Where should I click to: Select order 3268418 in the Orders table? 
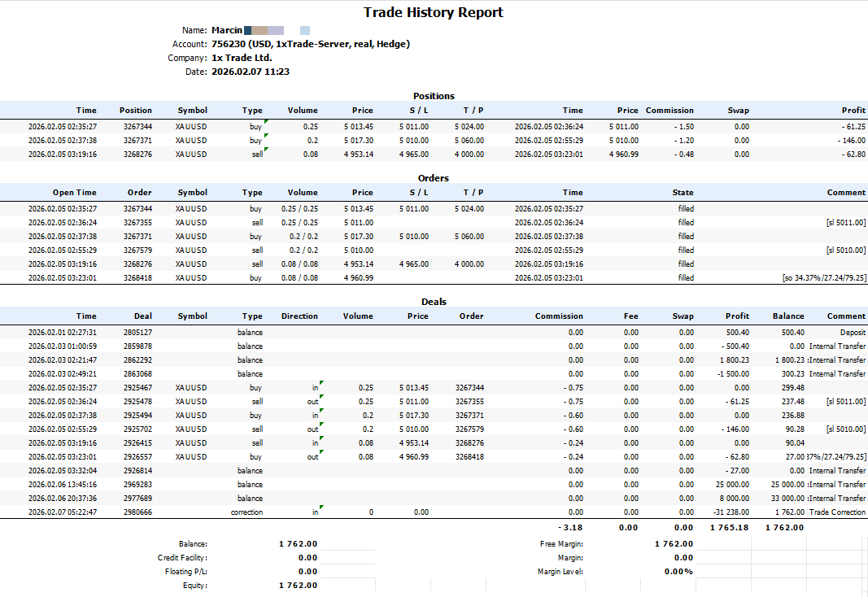click(137, 278)
